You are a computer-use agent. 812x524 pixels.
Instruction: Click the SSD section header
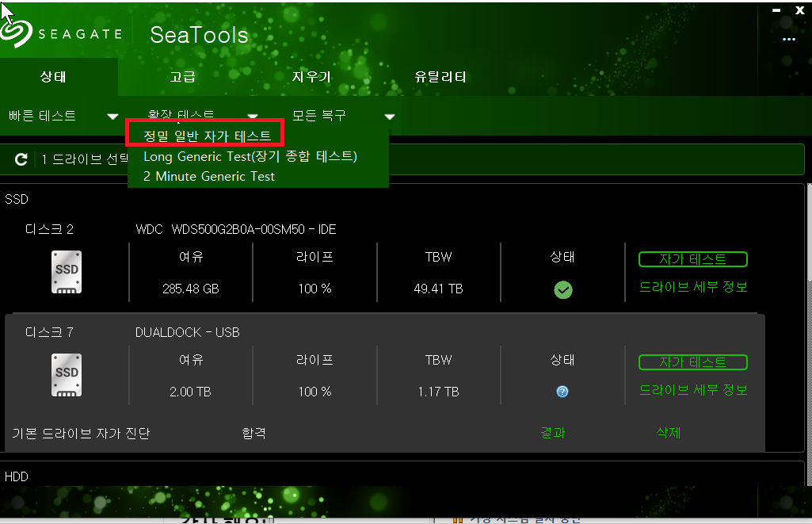pyautogui.click(x=16, y=199)
